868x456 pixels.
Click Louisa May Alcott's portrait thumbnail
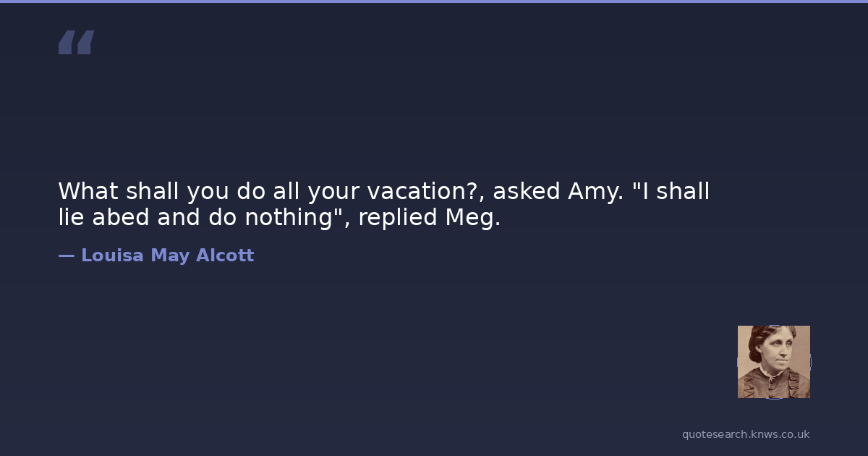coord(773,361)
